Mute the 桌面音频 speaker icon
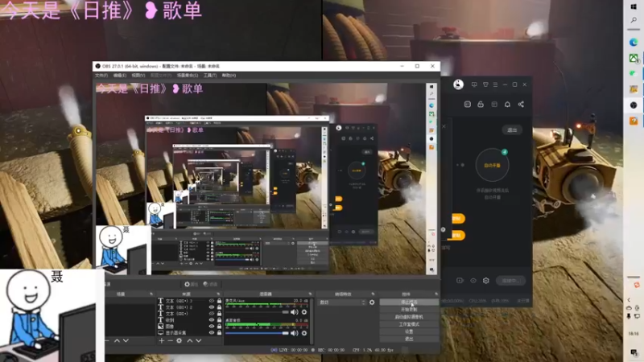Screen dimensions: 644x362 pos(295,333)
